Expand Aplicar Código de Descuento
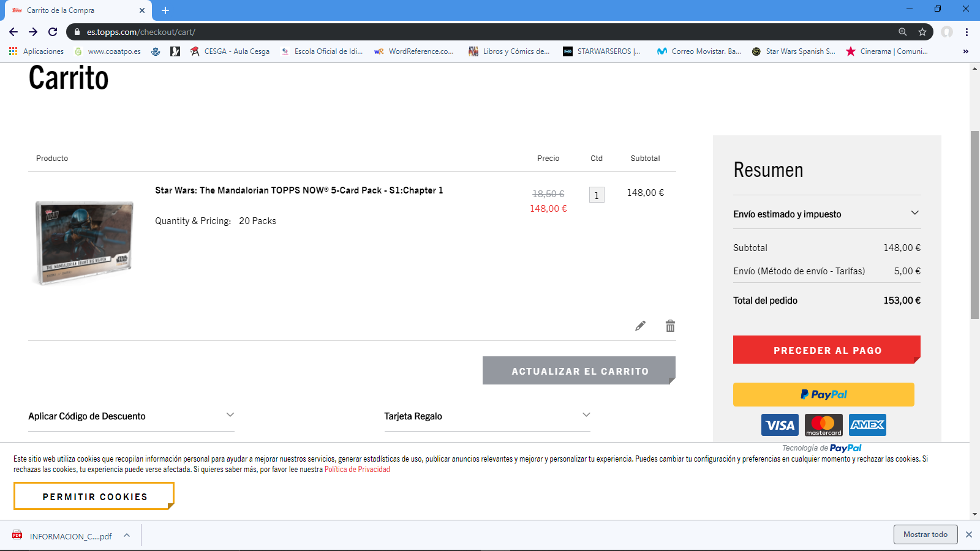Image resolution: width=980 pixels, height=551 pixels. coord(131,416)
